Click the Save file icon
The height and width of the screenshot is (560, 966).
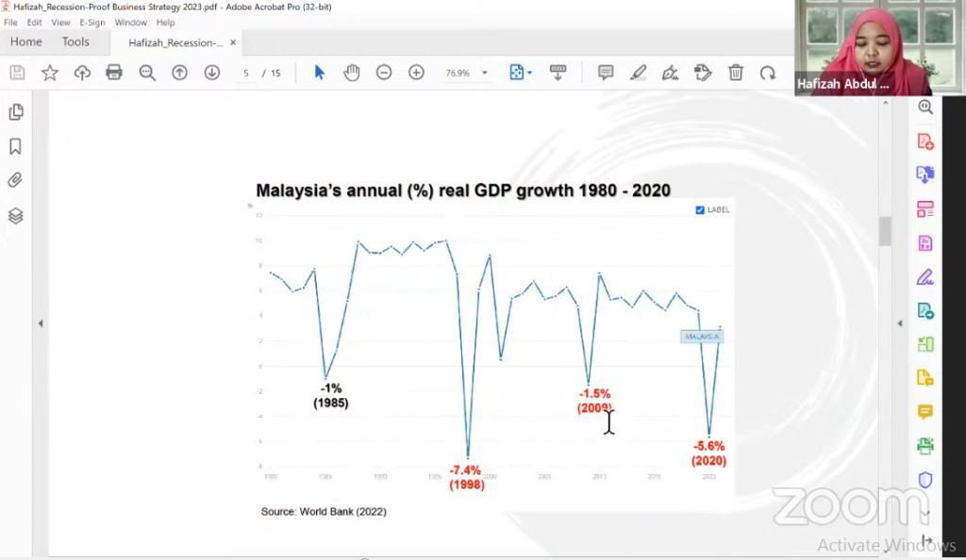17,73
